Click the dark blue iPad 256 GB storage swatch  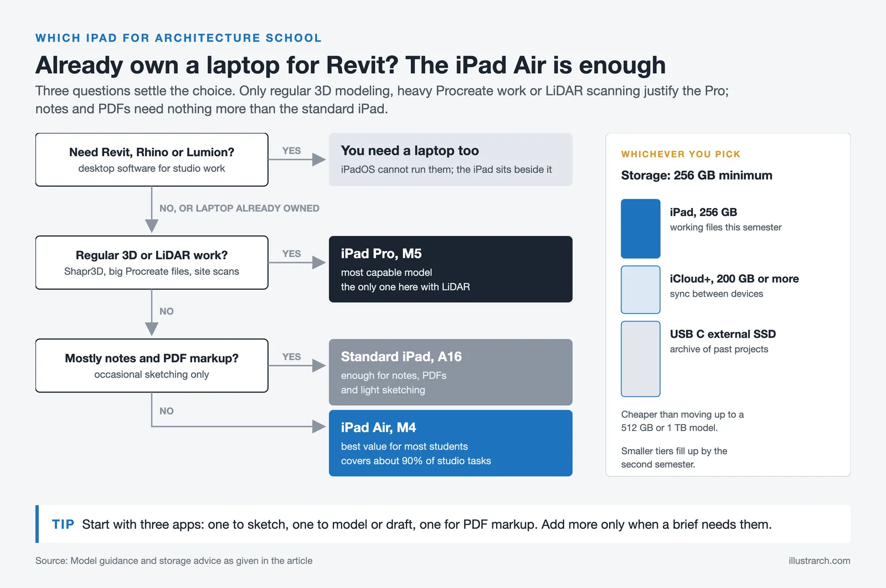click(641, 229)
